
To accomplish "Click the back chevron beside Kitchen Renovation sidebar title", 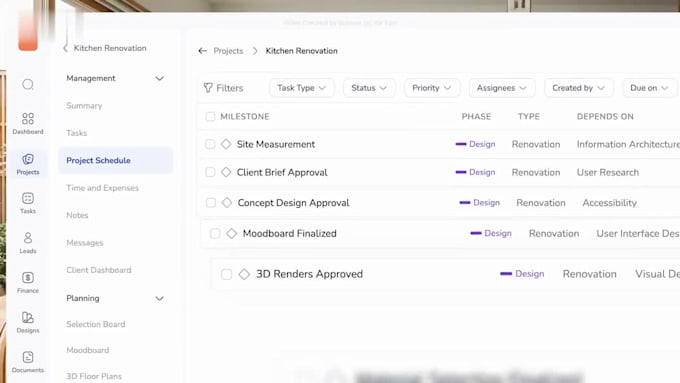I will coord(65,48).
